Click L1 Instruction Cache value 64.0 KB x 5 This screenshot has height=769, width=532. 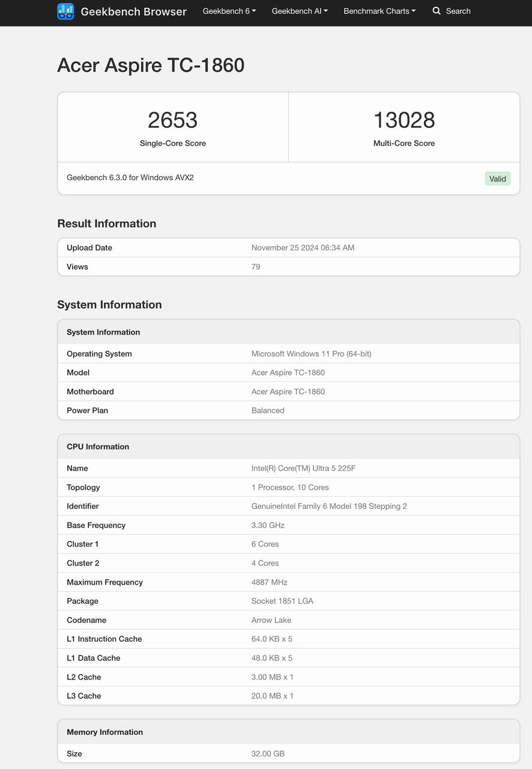(x=272, y=639)
